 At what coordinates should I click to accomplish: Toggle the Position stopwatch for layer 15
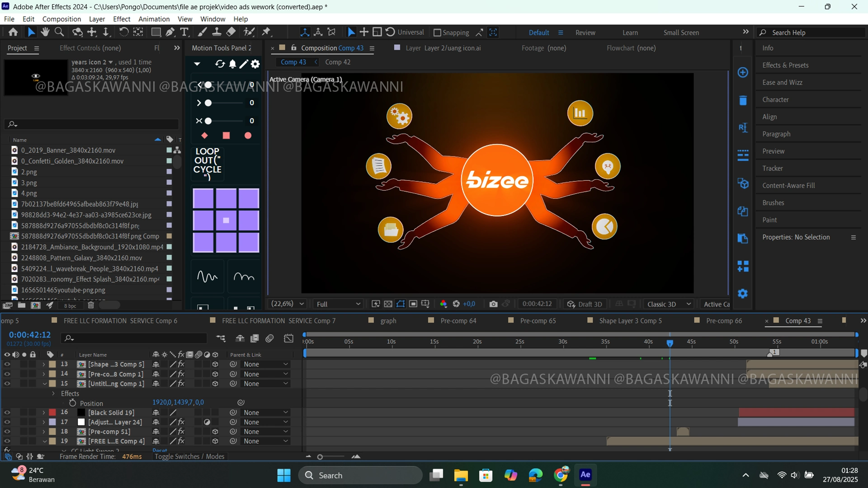click(73, 403)
